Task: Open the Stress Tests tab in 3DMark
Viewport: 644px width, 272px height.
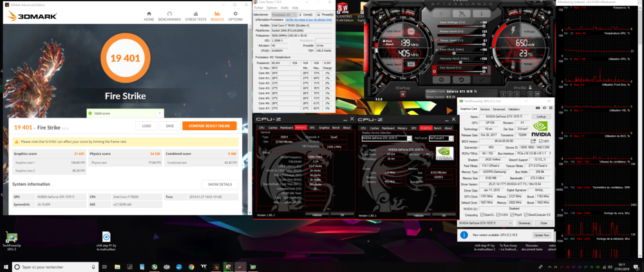Action: [196, 14]
